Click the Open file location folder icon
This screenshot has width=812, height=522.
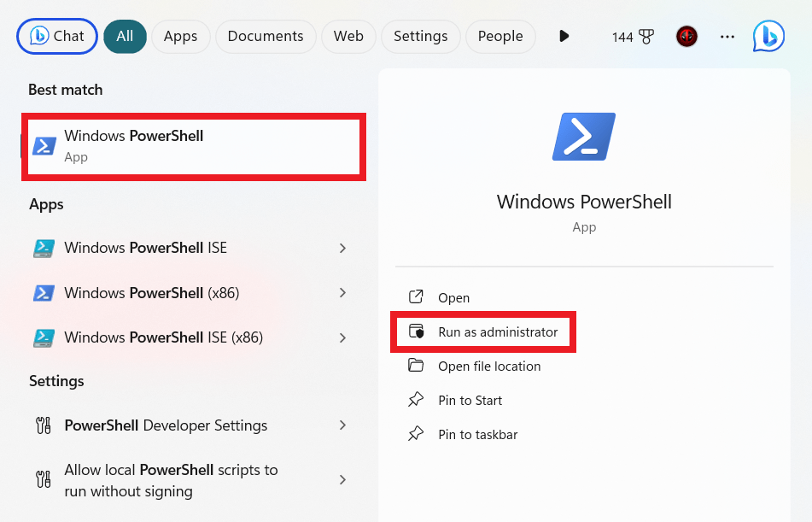click(416, 366)
